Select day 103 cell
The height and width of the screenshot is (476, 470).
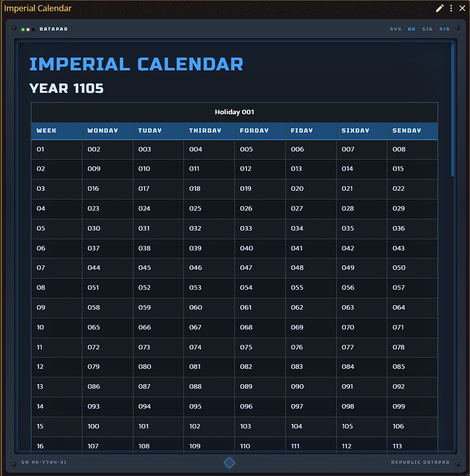(x=260, y=427)
